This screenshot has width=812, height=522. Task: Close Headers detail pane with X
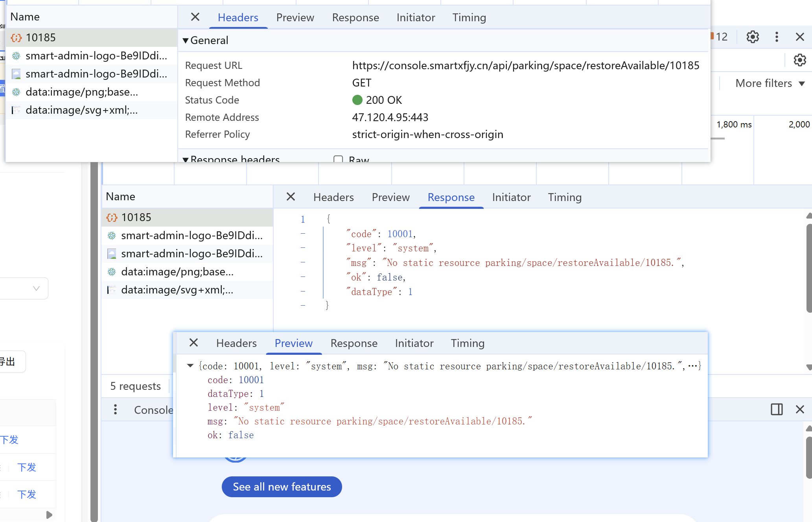point(195,17)
